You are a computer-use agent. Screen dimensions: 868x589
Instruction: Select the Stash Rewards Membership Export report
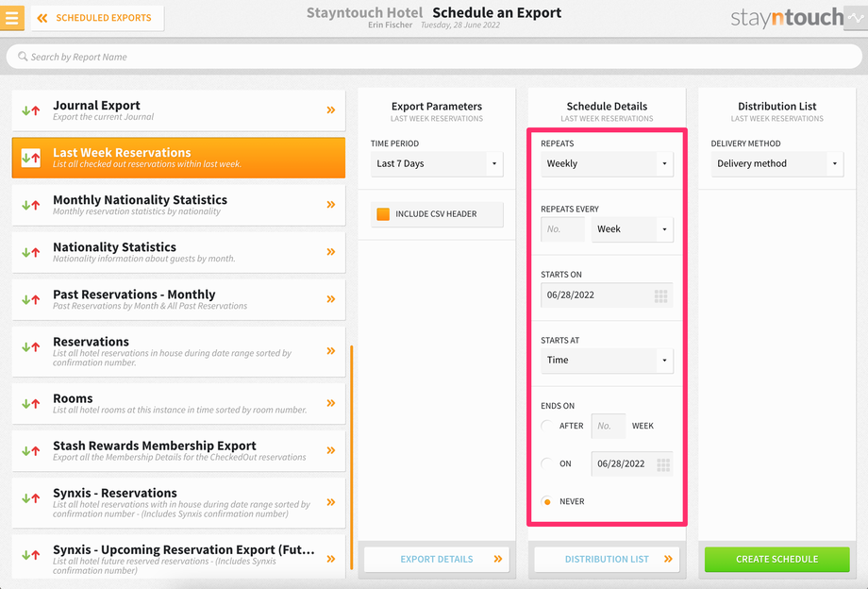point(178,450)
